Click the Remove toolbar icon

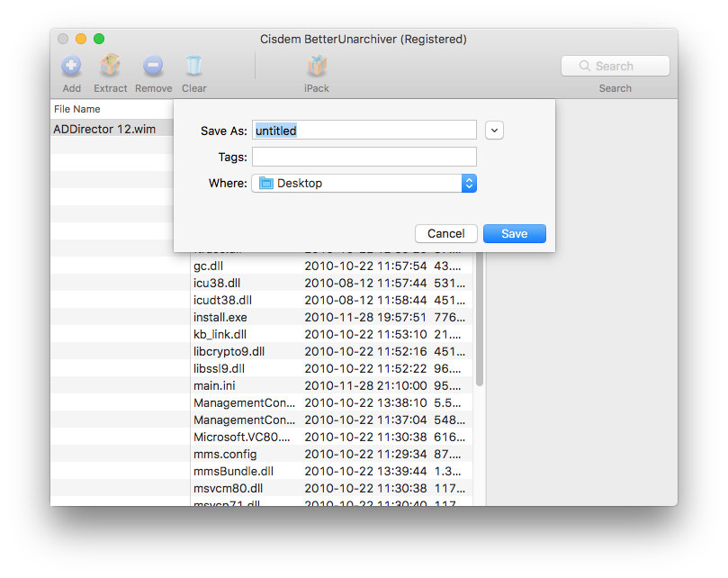(x=153, y=65)
